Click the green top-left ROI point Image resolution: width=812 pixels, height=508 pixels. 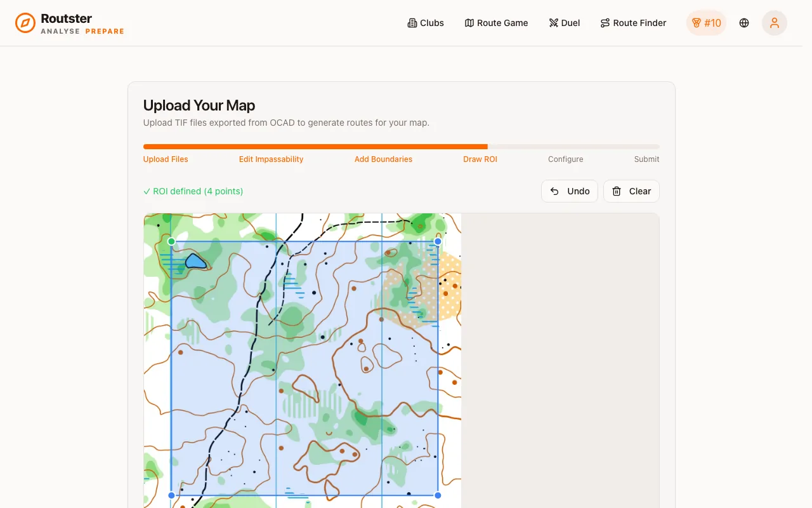tap(171, 241)
